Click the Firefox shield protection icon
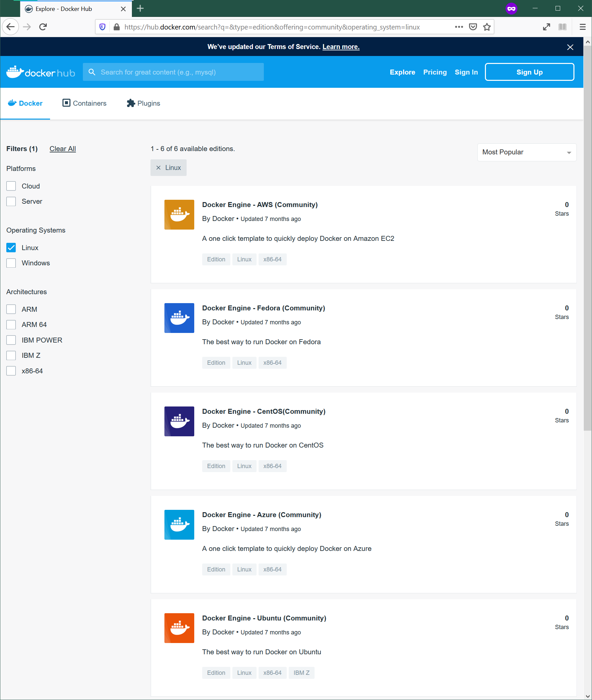This screenshot has height=700, width=592. [102, 27]
